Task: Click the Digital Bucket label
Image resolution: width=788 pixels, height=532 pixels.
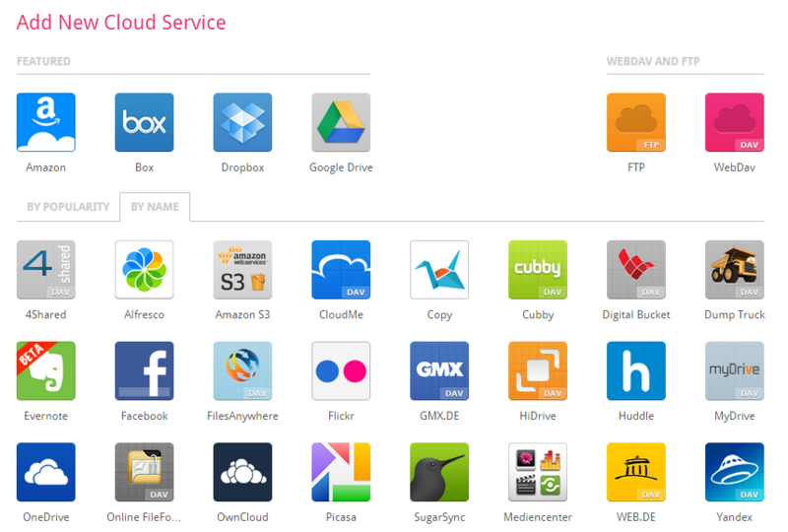Action: pyautogui.click(x=636, y=315)
